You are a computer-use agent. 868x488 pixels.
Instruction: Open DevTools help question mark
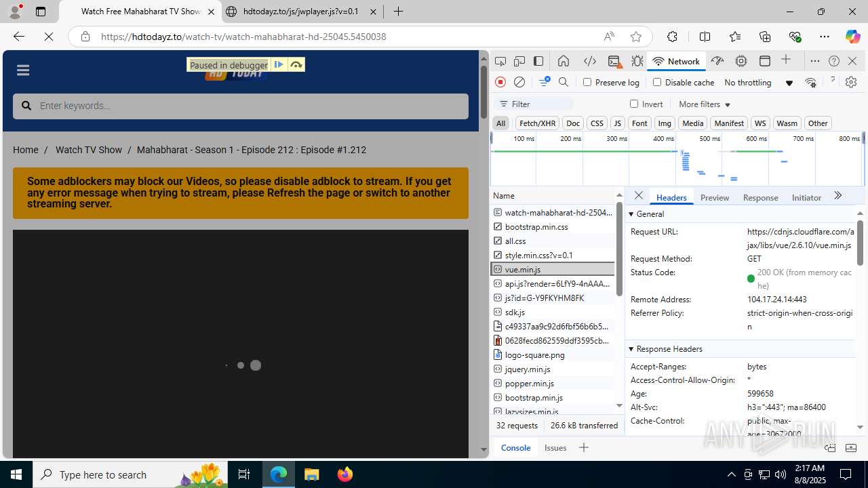point(834,61)
